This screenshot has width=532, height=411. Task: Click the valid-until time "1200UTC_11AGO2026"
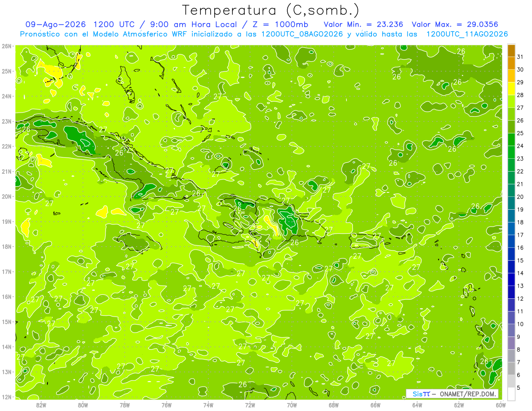pyautogui.click(x=467, y=34)
